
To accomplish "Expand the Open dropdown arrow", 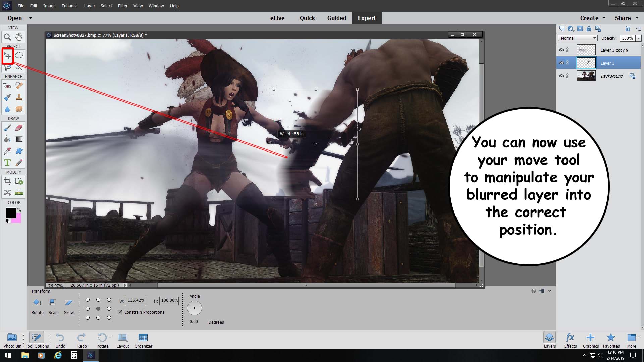I will pyautogui.click(x=30, y=18).
